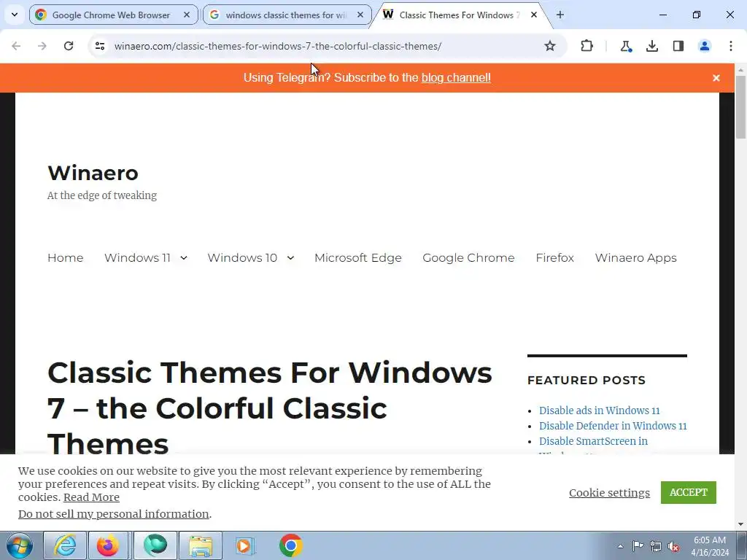
Task: Expand the Windows 11 submenu chevron
Action: tap(183, 257)
